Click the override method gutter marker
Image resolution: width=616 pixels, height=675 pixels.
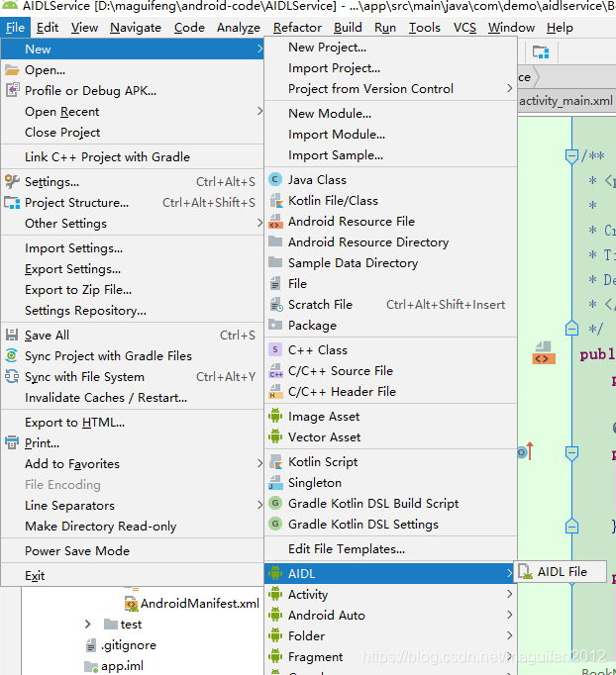tap(526, 451)
